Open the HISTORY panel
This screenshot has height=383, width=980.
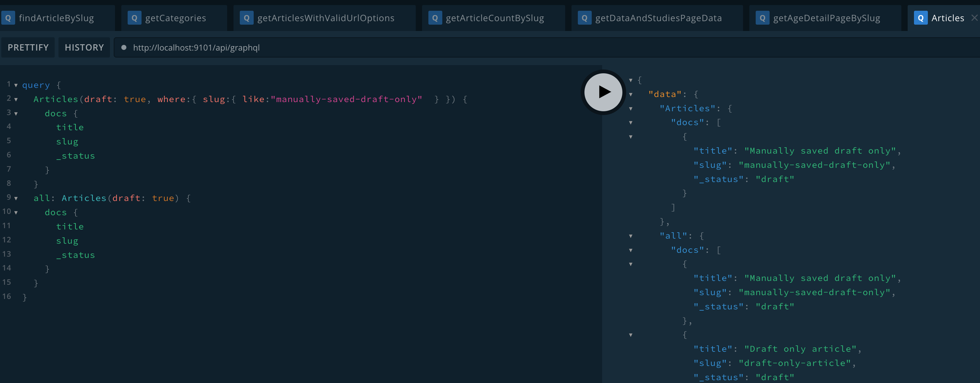pos(84,48)
